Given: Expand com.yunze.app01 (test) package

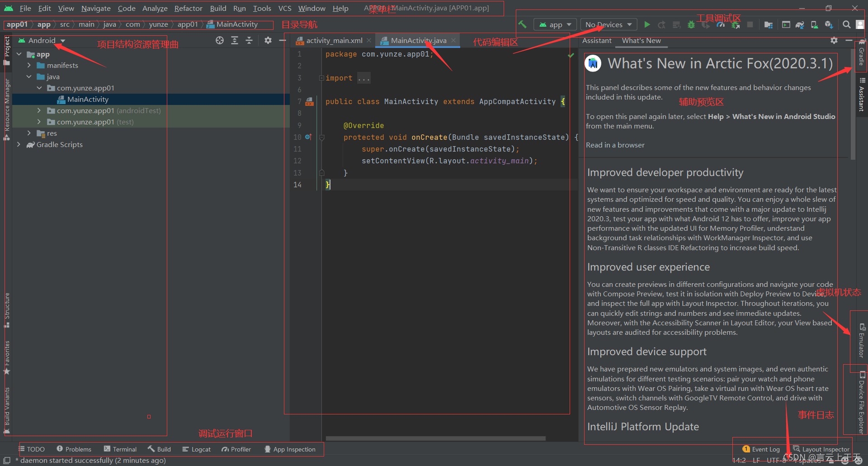Looking at the screenshot, I should 39,122.
